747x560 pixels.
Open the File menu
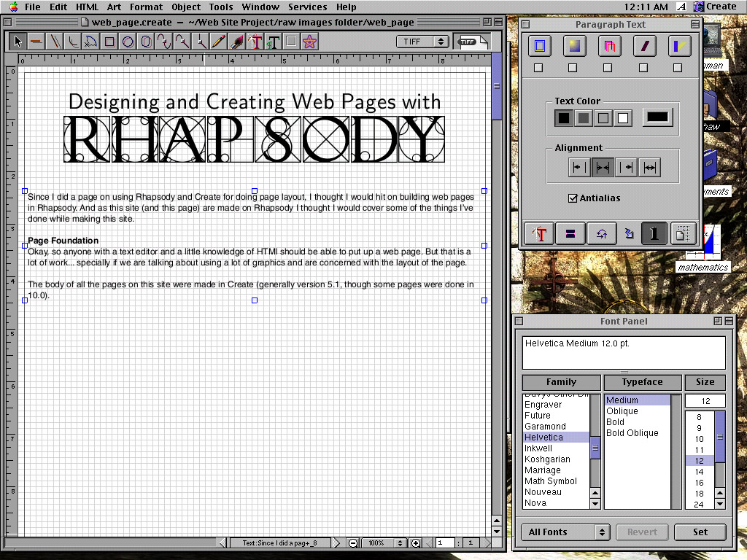coord(32,7)
